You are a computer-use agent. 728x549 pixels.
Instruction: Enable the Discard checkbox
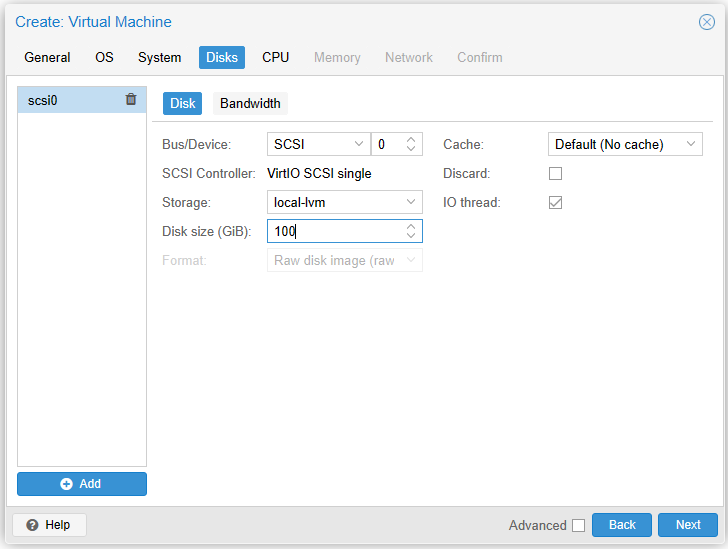point(556,173)
